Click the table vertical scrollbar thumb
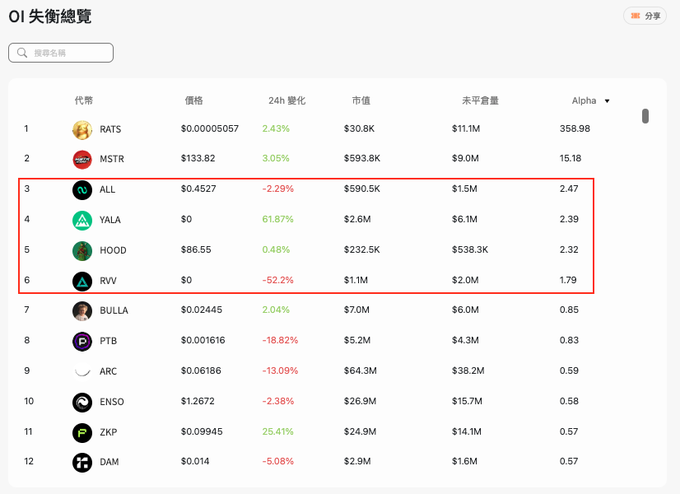Image resolution: width=680 pixels, height=494 pixels. (645, 116)
